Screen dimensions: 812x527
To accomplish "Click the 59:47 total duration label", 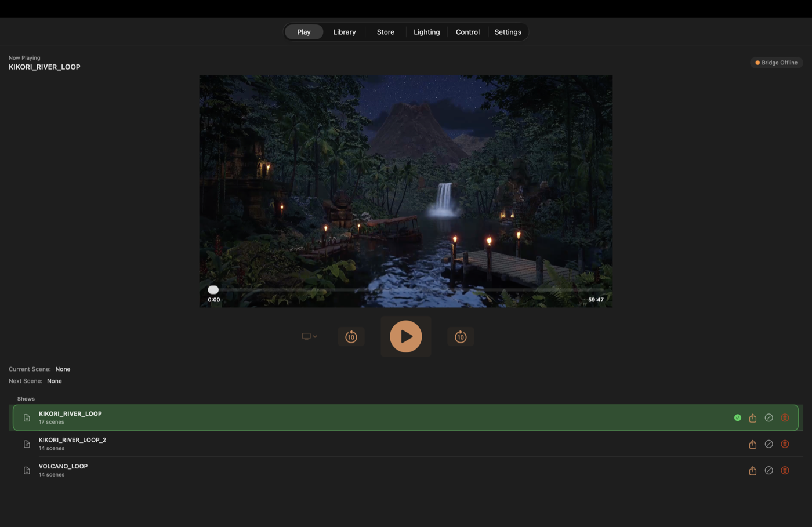I will (x=596, y=300).
